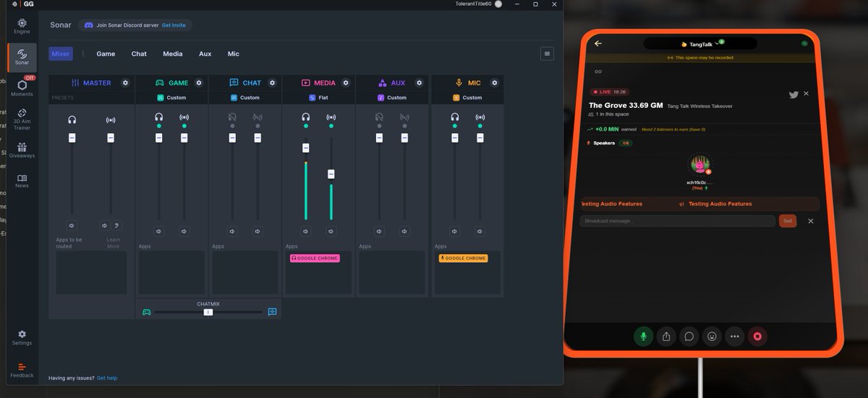This screenshot has height=398, width=868.
Task: Open MEDIA channel settings gear
Action: click(x=346, y=82)
